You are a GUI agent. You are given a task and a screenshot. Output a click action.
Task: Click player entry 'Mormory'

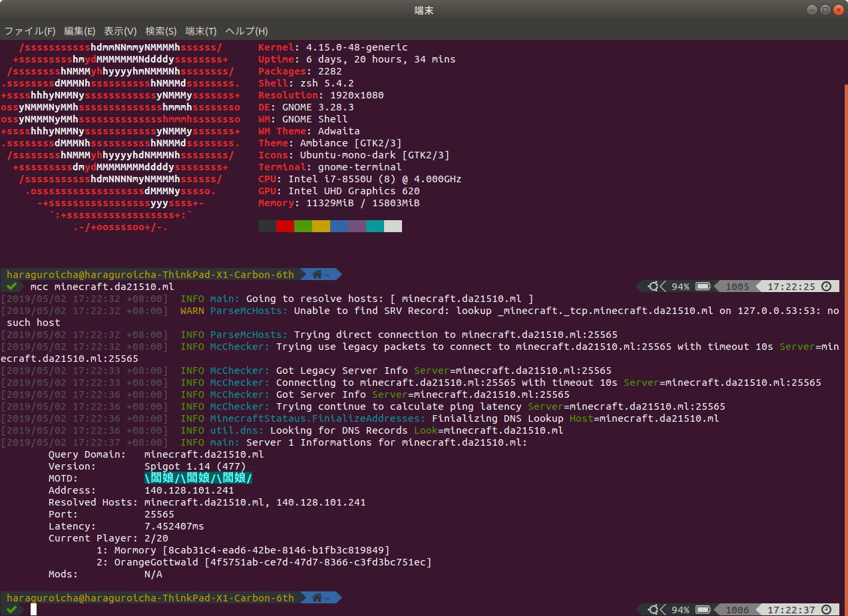[x=135, y=550]
